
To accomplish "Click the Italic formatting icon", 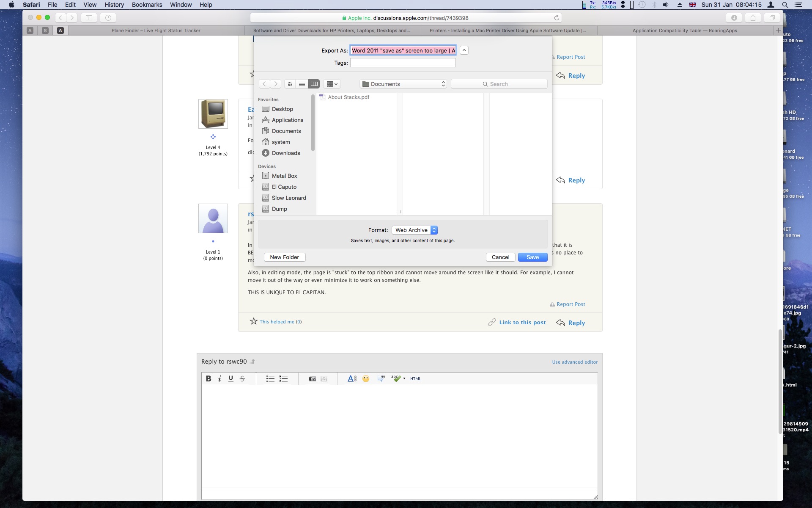I will [219, 378].
